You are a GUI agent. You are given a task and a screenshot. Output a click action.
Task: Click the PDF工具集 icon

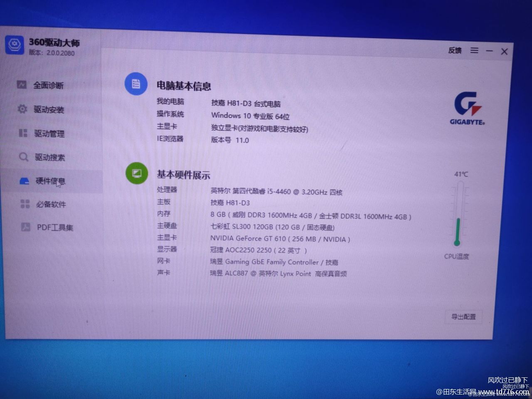click(26, 227)
